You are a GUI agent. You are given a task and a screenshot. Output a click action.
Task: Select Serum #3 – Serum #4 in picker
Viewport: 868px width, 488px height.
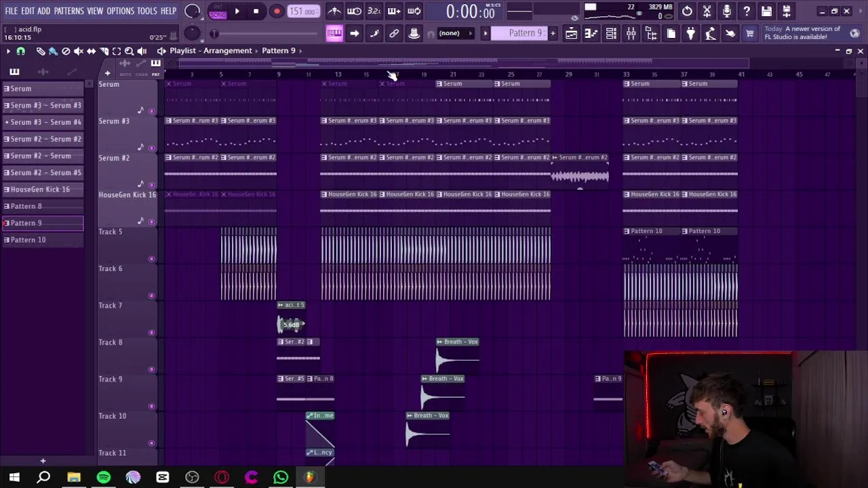[43, 122]
